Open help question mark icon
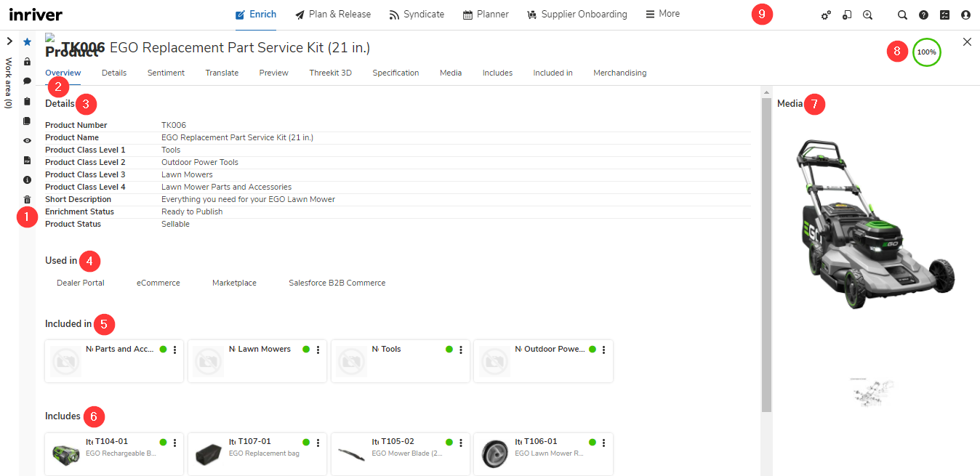Image resolution: width=980 pixels, height=476 pixels. (x=923, y=15)
